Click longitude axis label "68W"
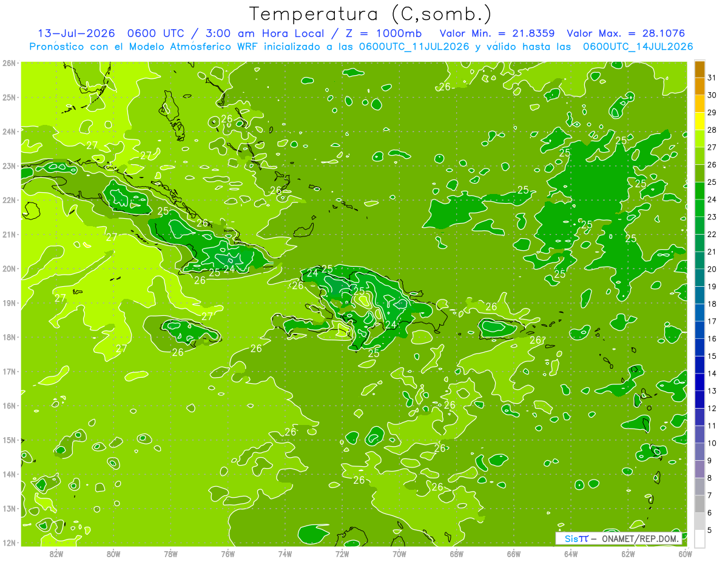 [457, 553]
